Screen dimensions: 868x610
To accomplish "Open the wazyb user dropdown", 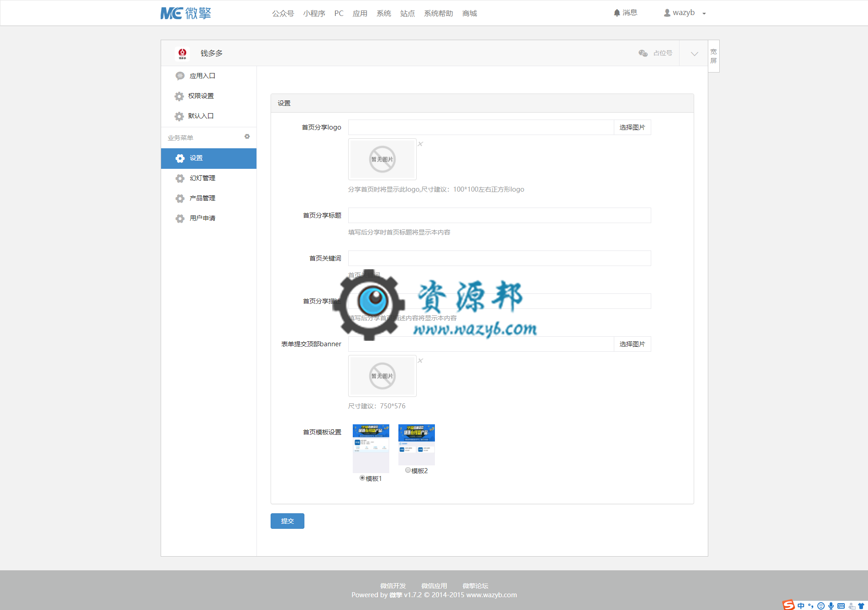I will click(685, 13).
